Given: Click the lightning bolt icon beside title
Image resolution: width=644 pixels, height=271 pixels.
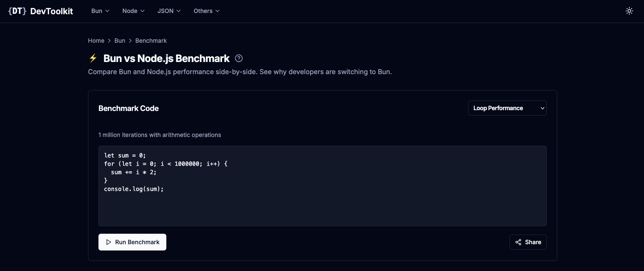Looking at the screenshot, I should point(93,58).
